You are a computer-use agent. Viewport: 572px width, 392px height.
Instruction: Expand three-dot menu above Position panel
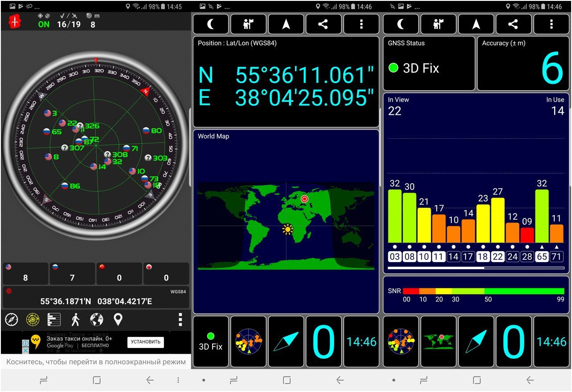(361, 24)
